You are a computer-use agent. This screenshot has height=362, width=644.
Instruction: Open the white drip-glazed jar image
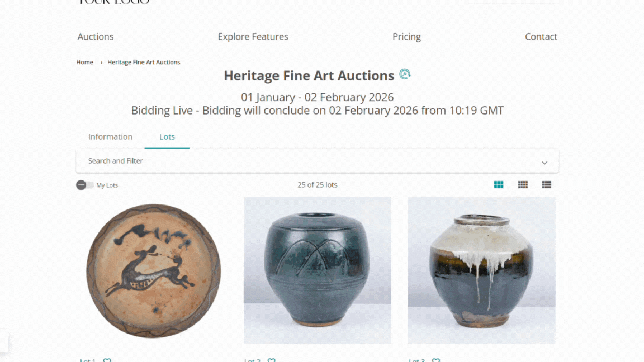pos(482,270)
